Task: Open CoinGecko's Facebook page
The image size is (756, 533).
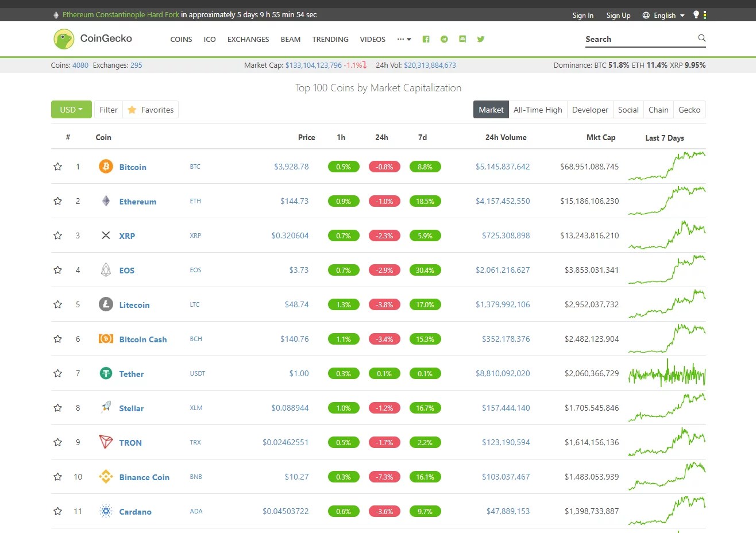Action: [x=426, y=39]
